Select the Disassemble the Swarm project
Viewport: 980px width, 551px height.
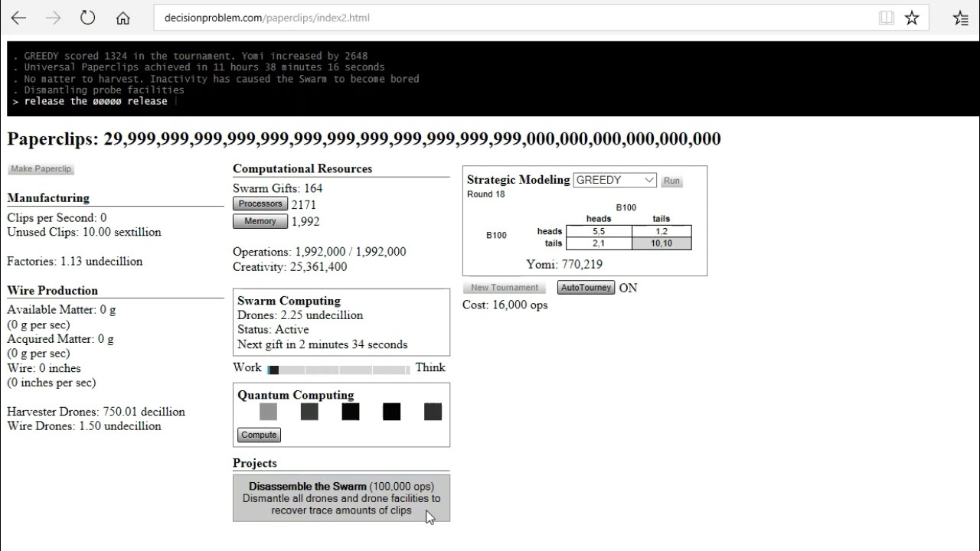[341, 498]
